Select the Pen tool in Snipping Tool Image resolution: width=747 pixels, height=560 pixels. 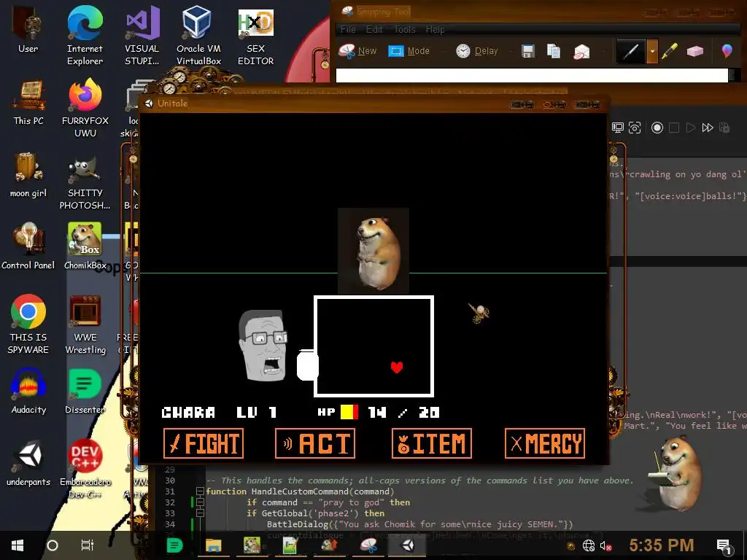pos(630,50)
